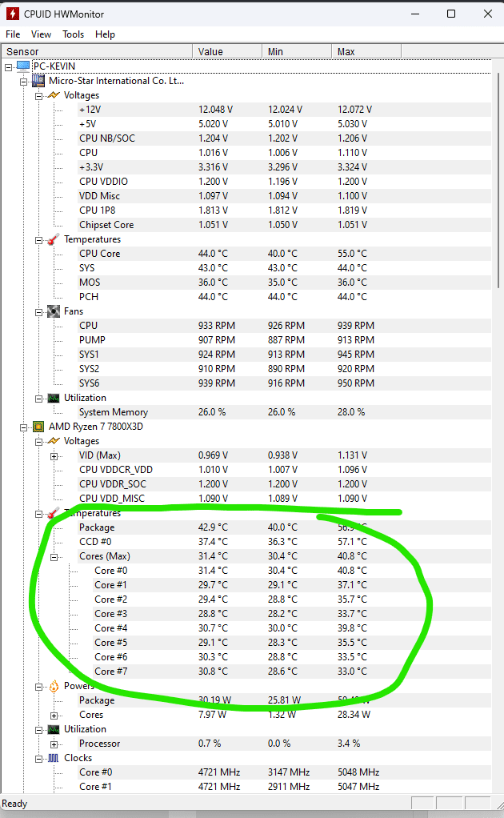Select the CPU VDDIO row

point(284,182)
